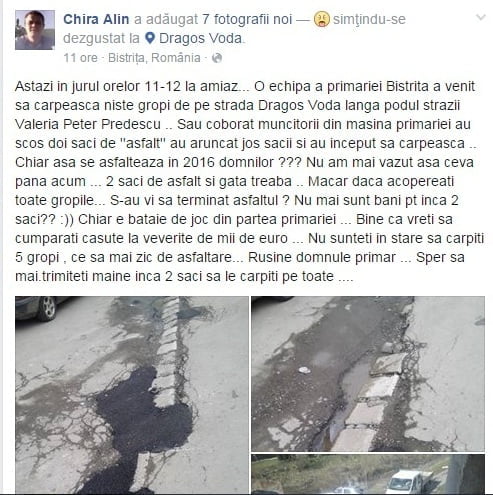Open Chira Alin's profile picture
Image resolution: width=493 pixels, height=495 pixels.
(35, 30)
